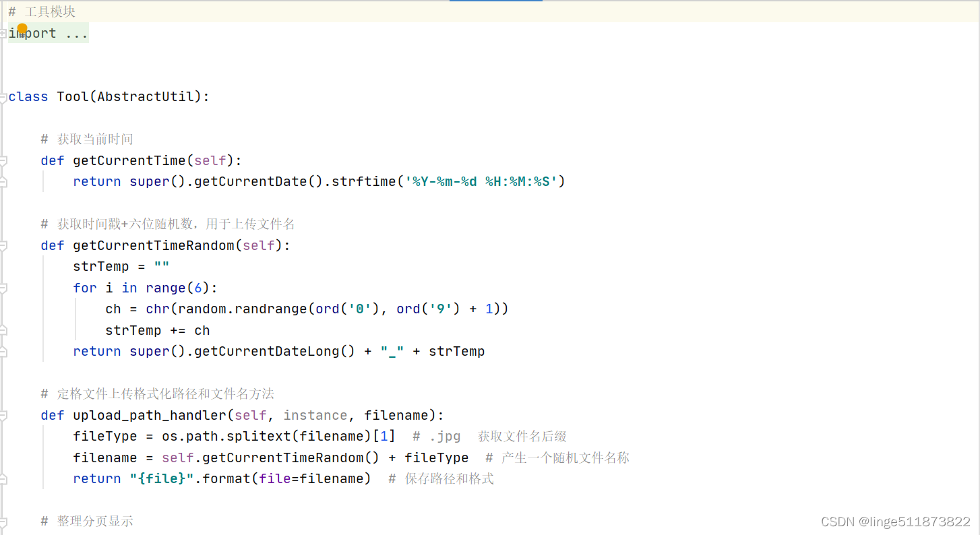Image resolution: width=980 pixels, height=535 pixels.
Task: Click the comment '# 获取当前时间'
Action: point(87,139)
